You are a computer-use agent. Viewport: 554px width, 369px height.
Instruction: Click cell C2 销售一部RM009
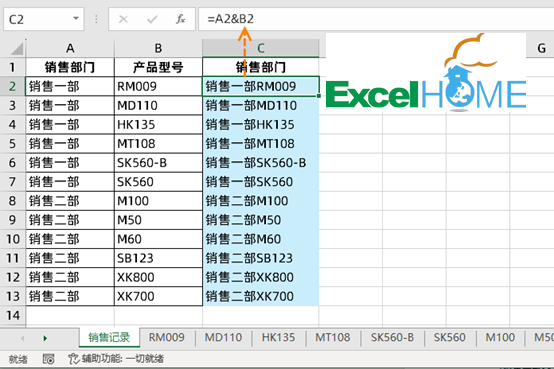(261, 86)
